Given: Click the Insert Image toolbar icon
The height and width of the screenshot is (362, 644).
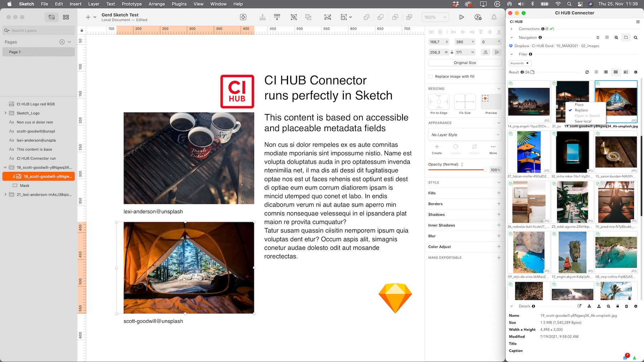Looking at the screenshot, I should (x=328, y=17).
